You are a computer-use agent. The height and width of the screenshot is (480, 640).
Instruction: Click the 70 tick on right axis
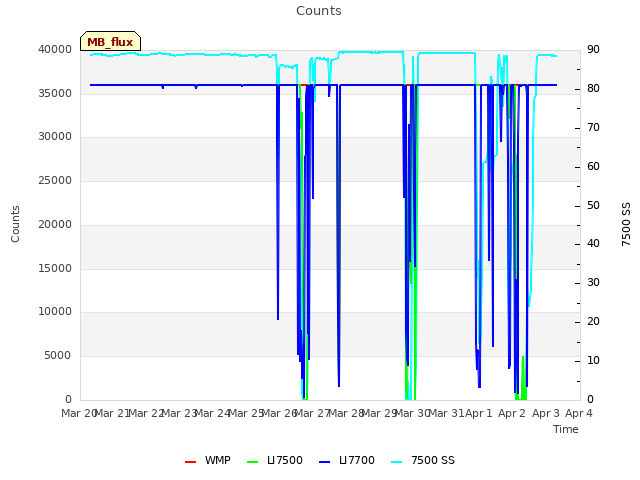[593, 127]
